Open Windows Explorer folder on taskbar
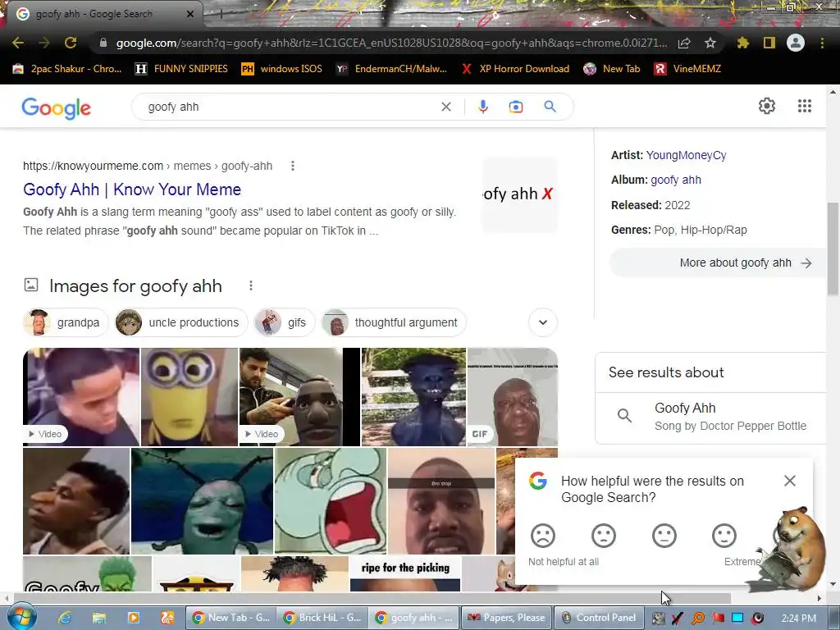 99,618
